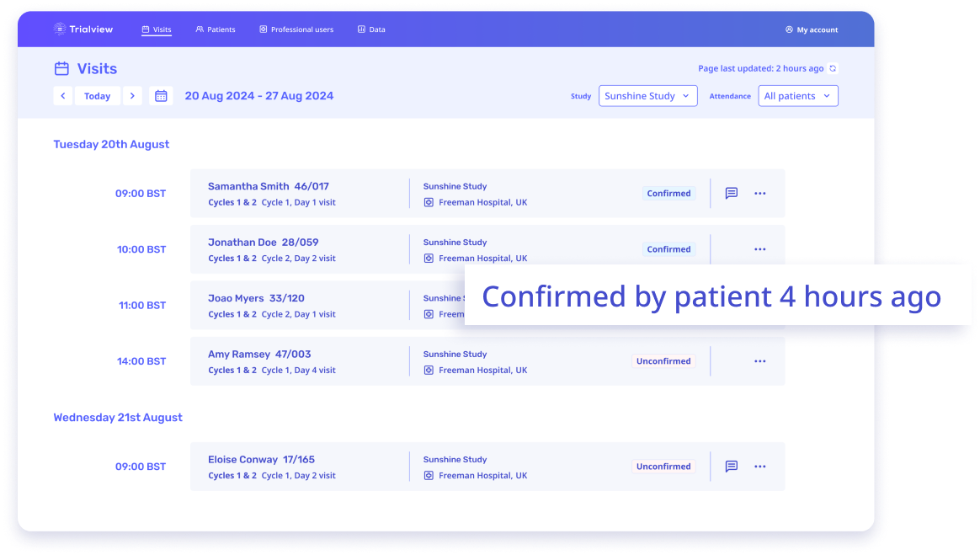The image size is (980, 555).
Task: Click Page last updated: 2 hours ago
Action: pyautogui.click(x=760, y=68)
